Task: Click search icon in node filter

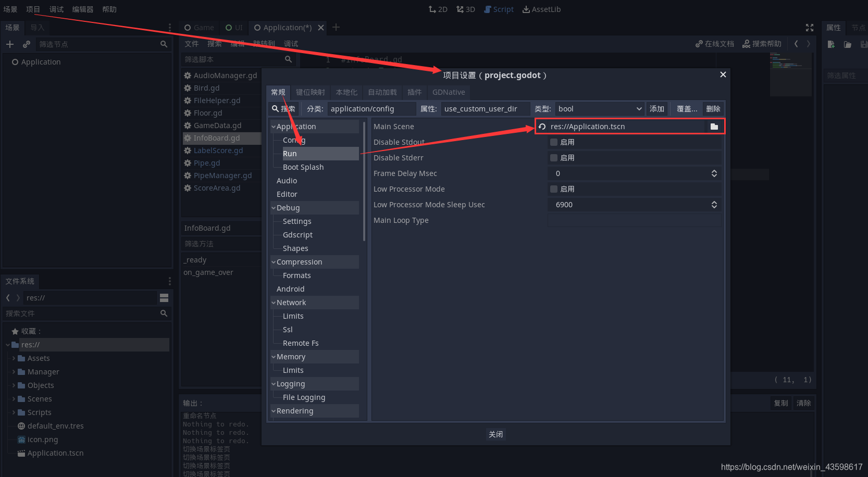Action: [164, 44]
